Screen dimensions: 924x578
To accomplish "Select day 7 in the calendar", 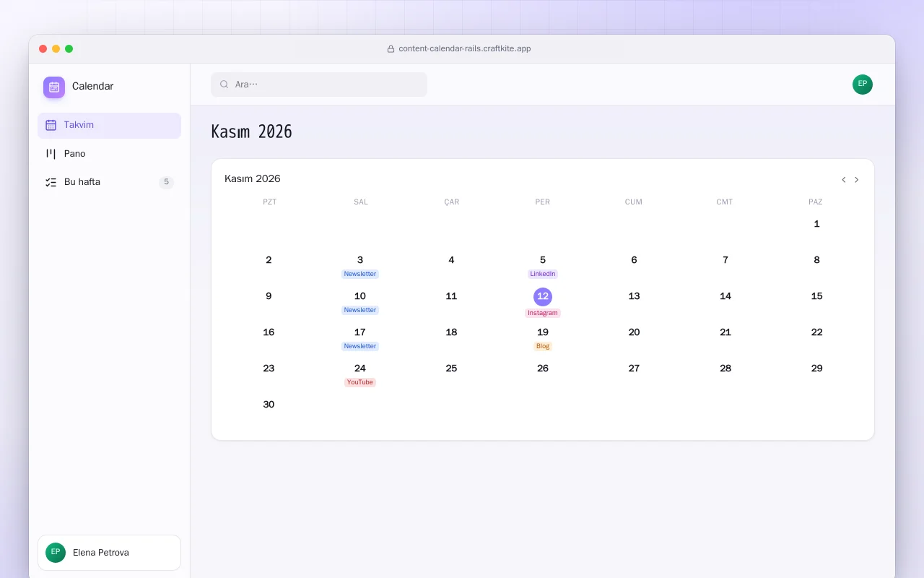I will [725, 260].
